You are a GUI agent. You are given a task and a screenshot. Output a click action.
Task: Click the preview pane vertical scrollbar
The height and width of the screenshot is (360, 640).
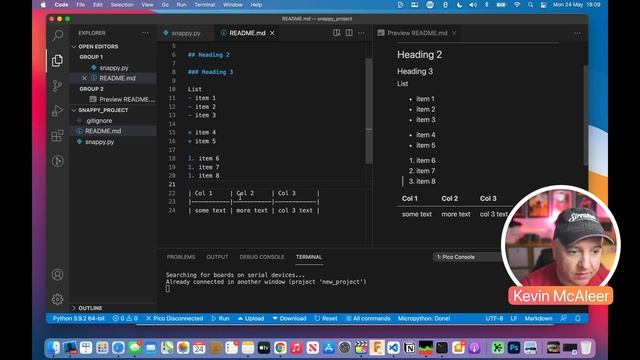click(x=586, y=115)
